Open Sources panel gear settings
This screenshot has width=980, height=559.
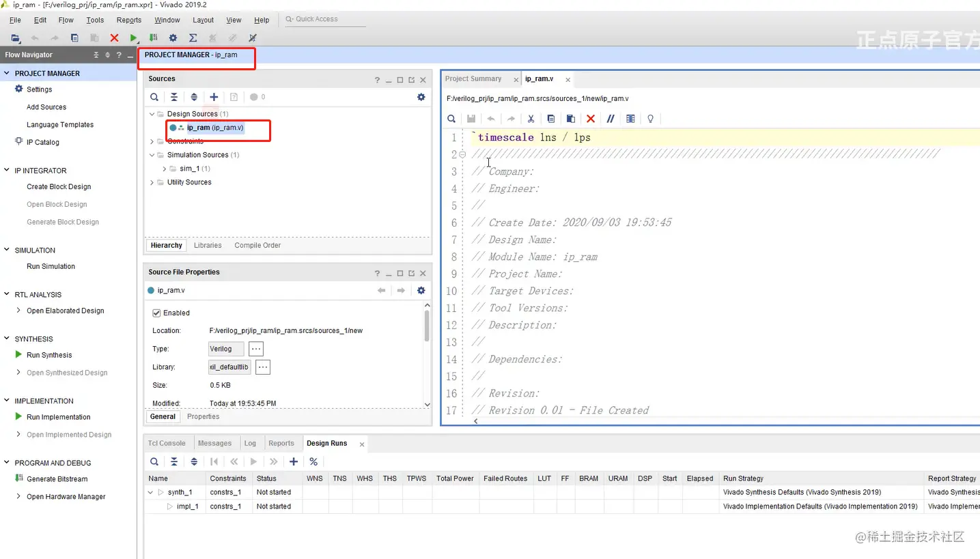point(421,98)
